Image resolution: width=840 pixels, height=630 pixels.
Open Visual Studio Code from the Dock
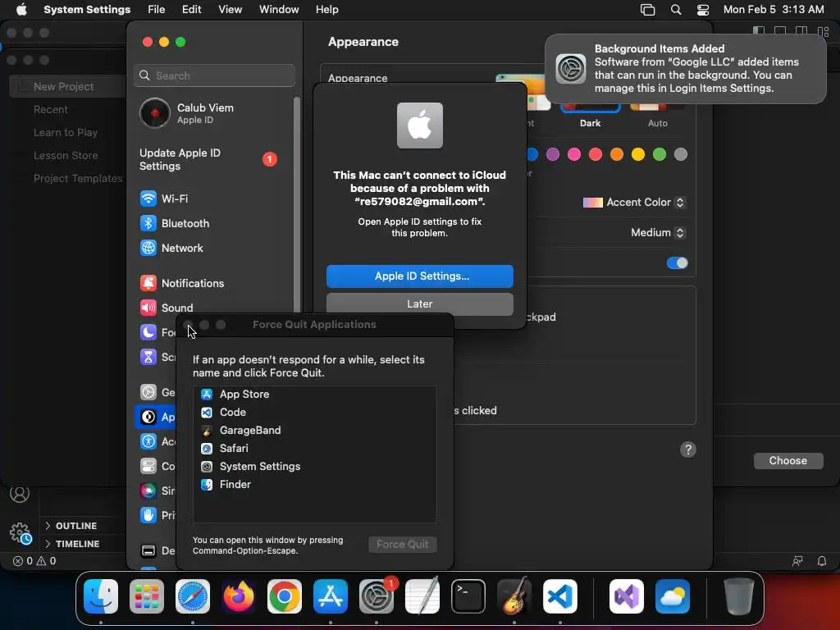560,596
